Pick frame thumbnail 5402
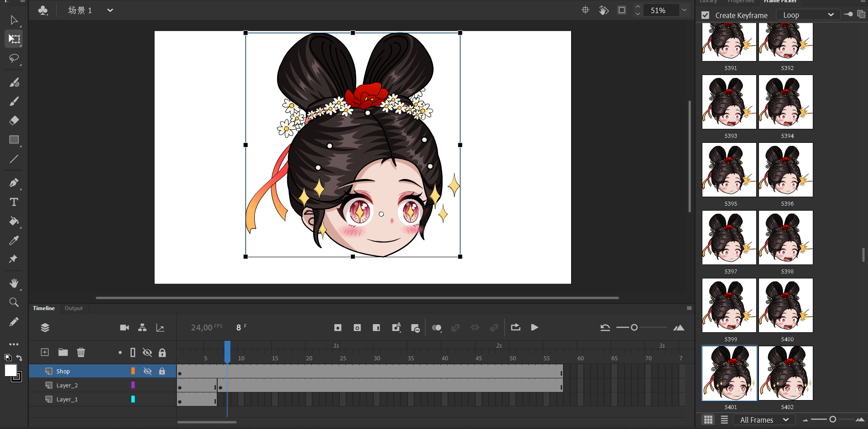 [786, 373]
